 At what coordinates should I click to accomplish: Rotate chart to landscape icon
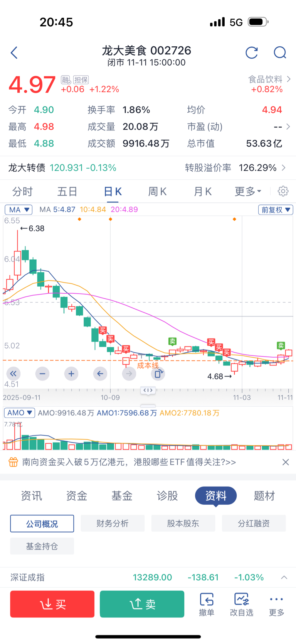(158, 374)
